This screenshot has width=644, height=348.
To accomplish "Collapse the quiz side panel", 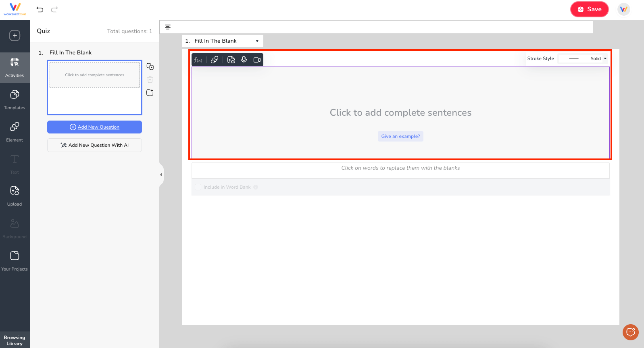I will click(161, 175).
